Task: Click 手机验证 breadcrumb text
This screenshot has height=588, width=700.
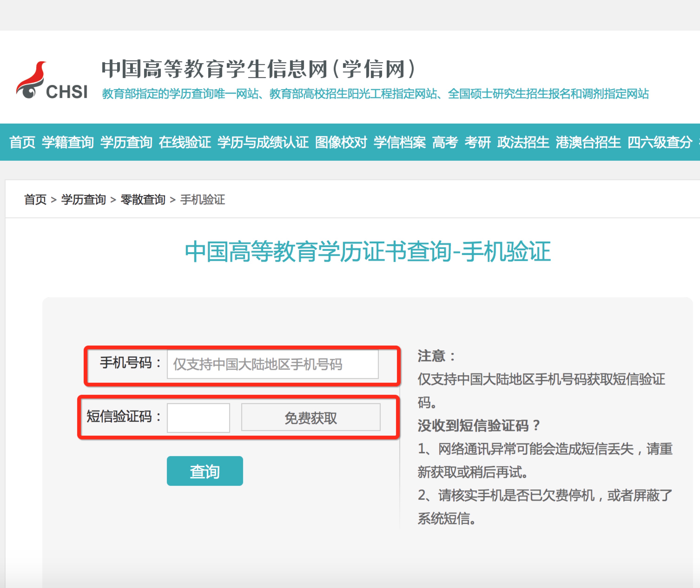Action: click(x=203, y=200)
